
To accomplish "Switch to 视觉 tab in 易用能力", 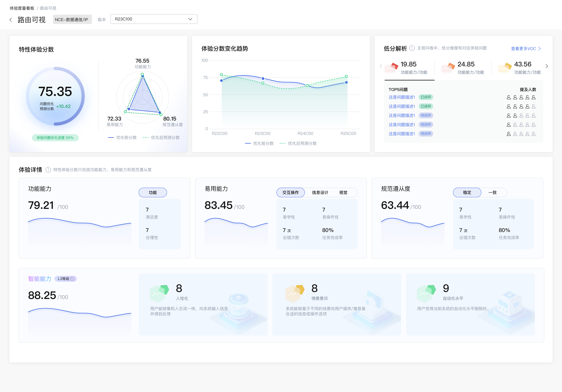I will click(343, 192).
